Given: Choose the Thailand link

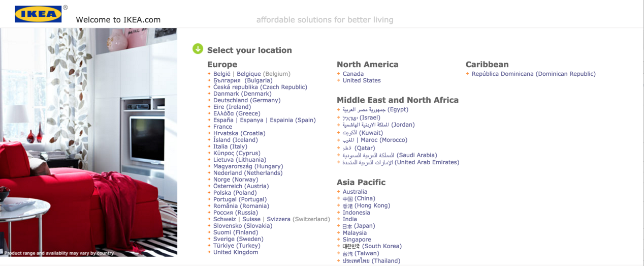Looking at the screenshot, I should click(371, 260).
